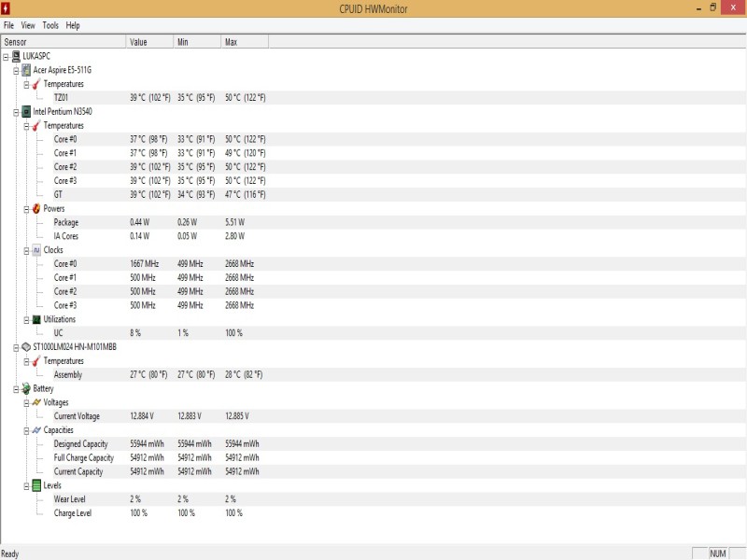Click the Battery icon

point(26,388)
